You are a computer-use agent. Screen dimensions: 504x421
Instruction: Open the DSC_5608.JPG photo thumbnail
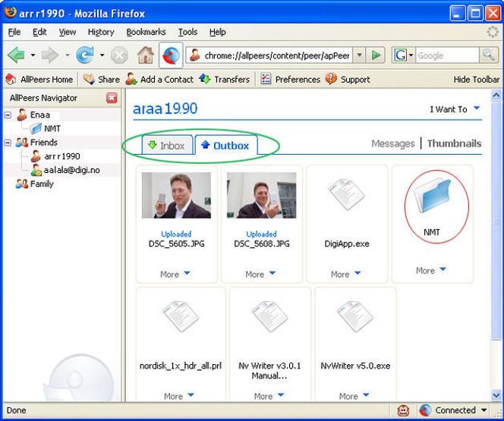(262, 195)
